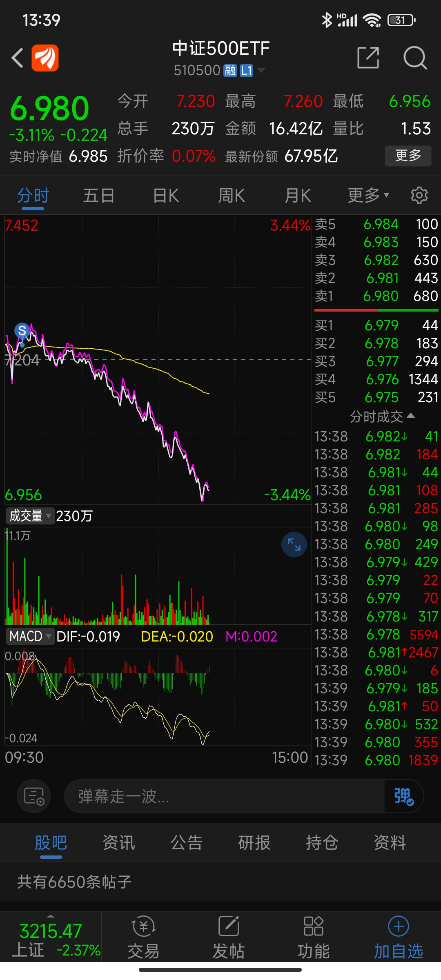The height and width of the screenshot is (980, 441).
Task: Open the MACD indicator dropdown
Action: pos(30,636)
